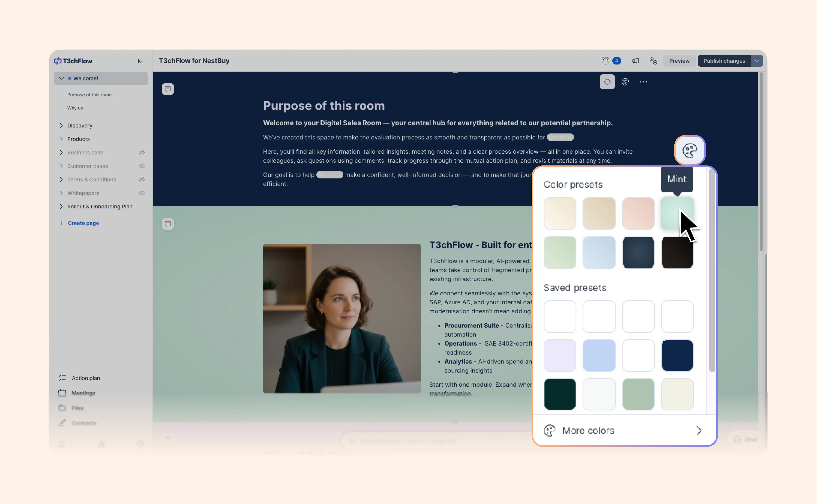The width and height of the screenshot is (817, 504).
Task: Click Publish changes
Action: pyautogui.click(x=724, y=61)
